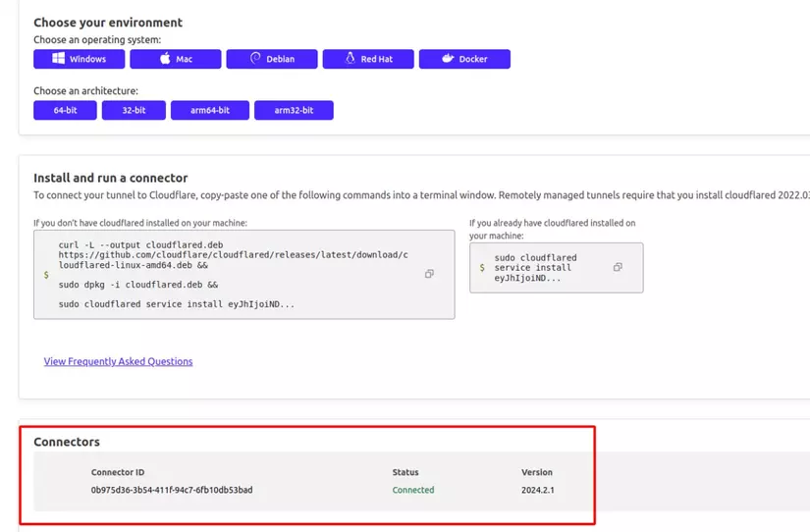Click the Status column header
This screenshot has height=532, width=810.
tap(405, 472)
